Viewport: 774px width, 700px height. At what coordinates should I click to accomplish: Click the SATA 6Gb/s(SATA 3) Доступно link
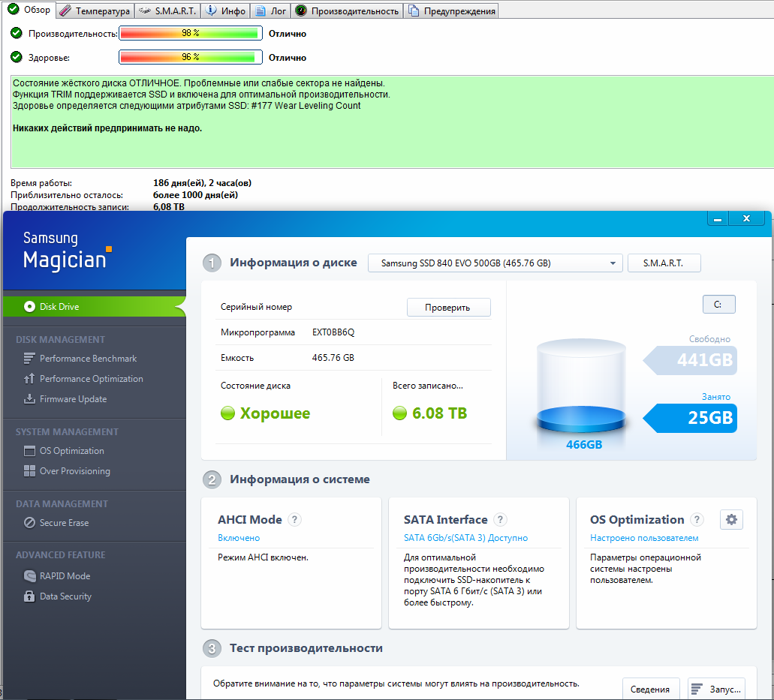coord(465,538)
